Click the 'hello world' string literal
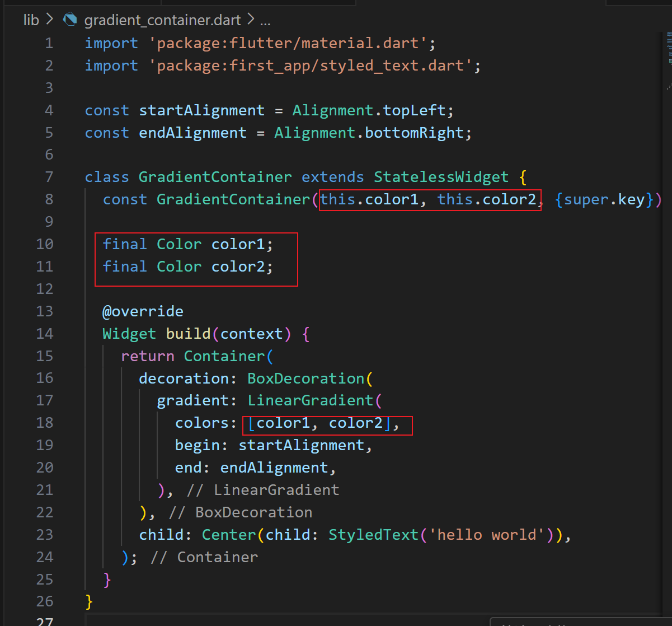 coord(486,535)
